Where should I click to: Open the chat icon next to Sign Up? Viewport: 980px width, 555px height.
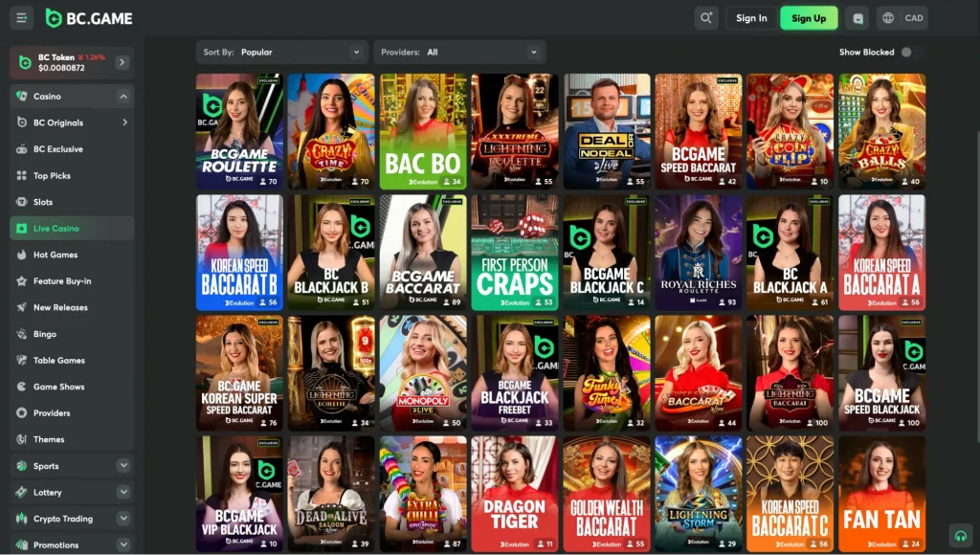click(857, 17)
